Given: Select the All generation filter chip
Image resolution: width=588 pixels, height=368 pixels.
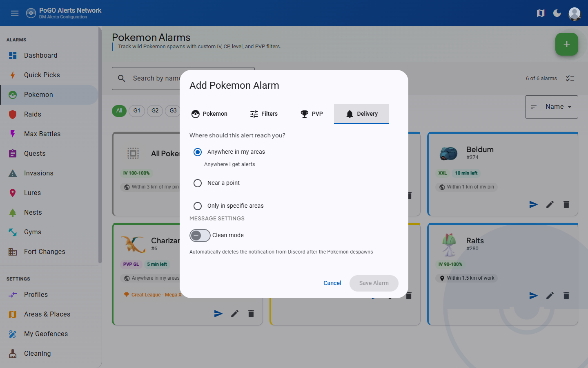Looking at the screenshot, I should click(x=119, y=111).
